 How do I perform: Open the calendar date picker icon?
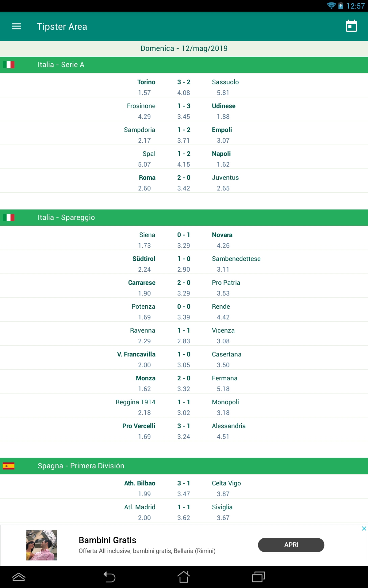351,26
